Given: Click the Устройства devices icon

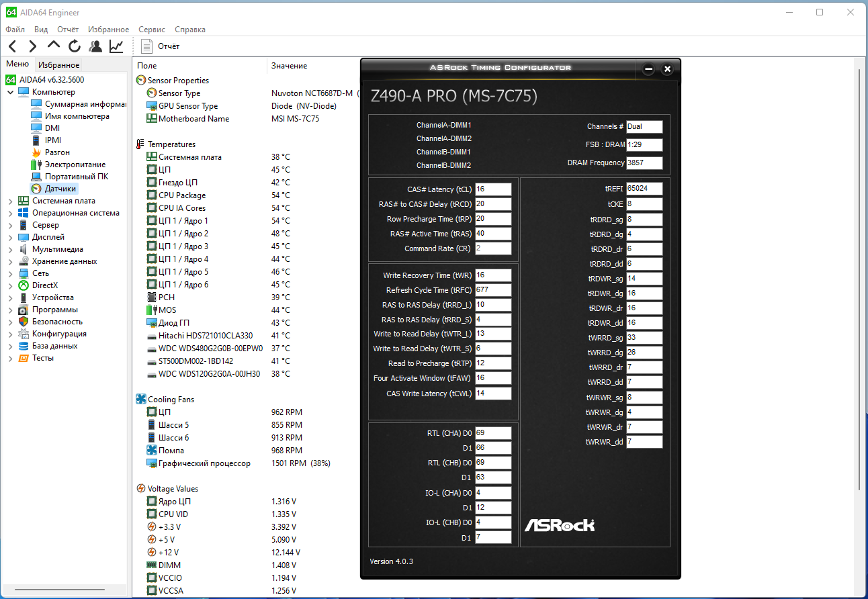Looking at the screenshot, I should (24, 297).
